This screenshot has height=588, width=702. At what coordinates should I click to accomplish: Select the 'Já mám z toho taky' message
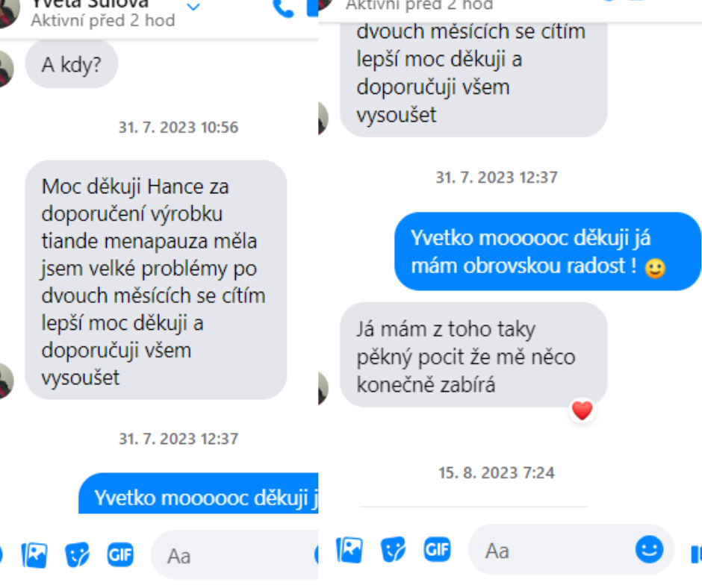pos(473,355)
